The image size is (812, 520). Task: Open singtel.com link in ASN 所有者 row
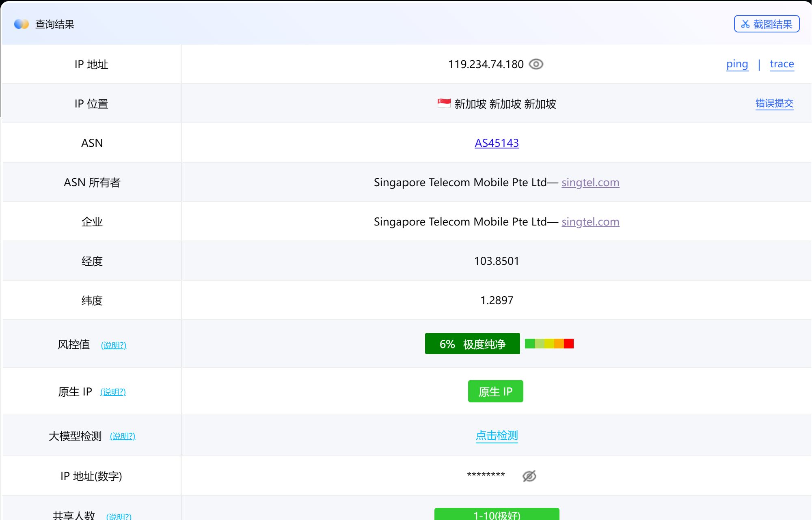click(590, 183)
